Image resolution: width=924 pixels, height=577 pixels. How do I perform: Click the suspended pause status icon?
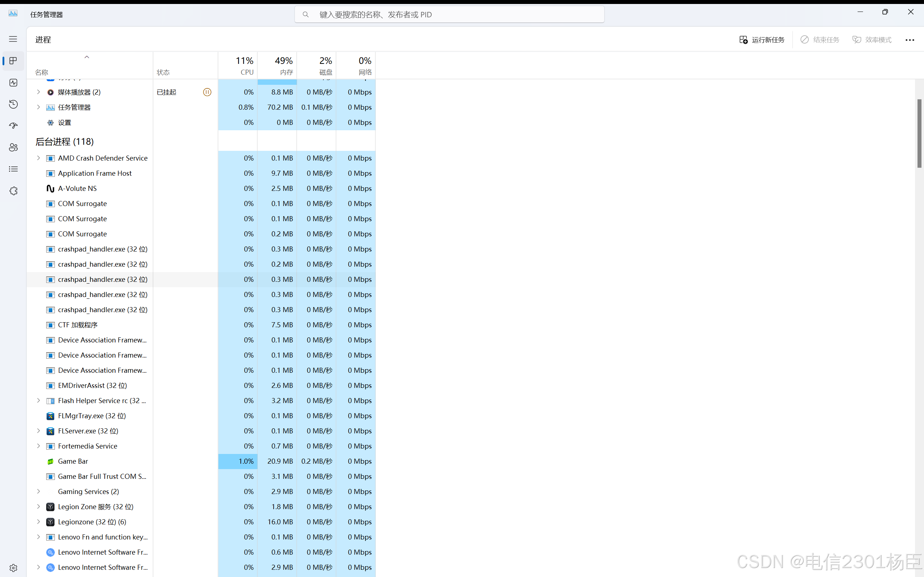coord(207,92)
